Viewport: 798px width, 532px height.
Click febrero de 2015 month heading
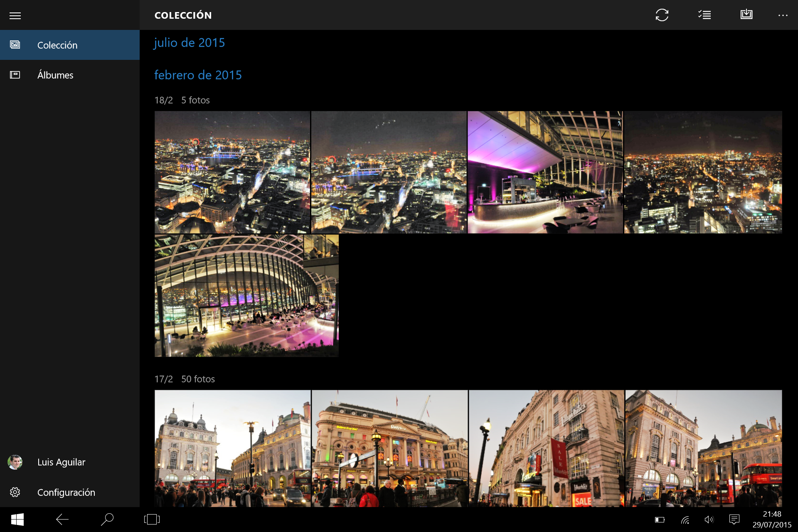[198, 75]
